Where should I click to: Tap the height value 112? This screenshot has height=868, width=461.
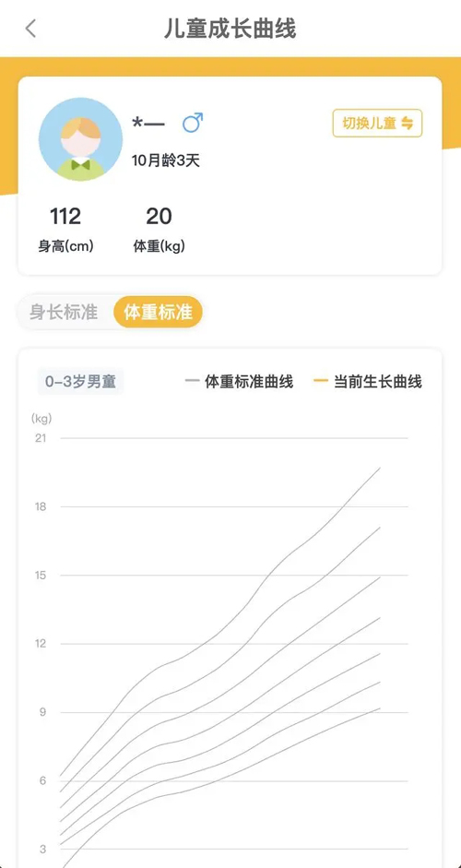pyautogui.click(x=65, y=217)
